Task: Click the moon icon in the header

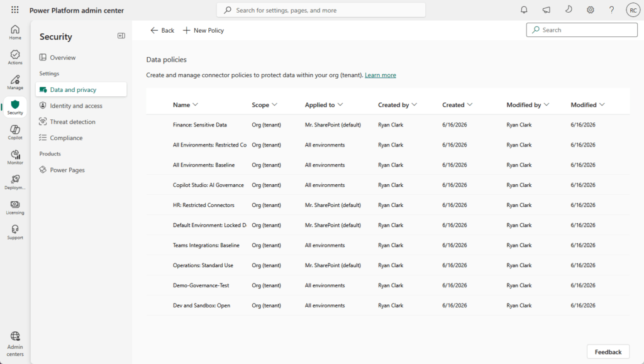Action: coord(569,10)
